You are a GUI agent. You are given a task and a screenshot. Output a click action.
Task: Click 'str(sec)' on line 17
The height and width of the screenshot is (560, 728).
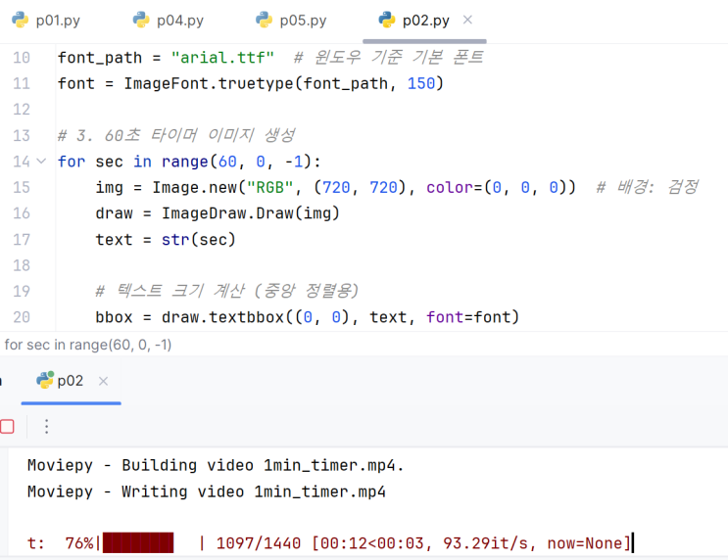coord(199,240)
